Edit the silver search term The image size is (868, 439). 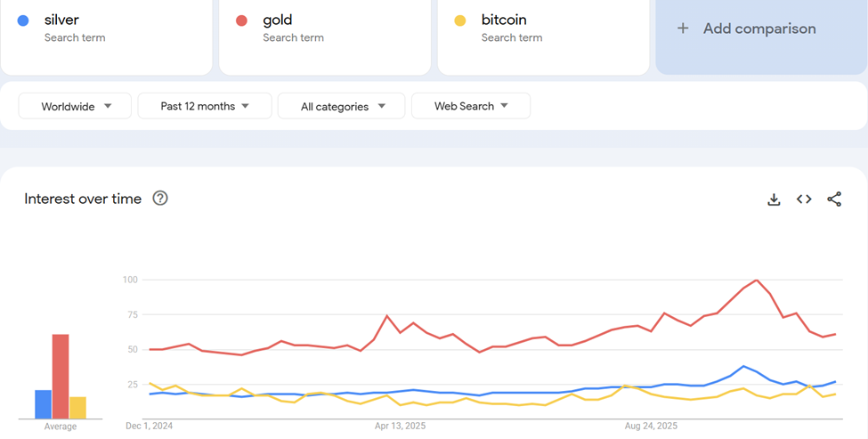coord(62,20)
